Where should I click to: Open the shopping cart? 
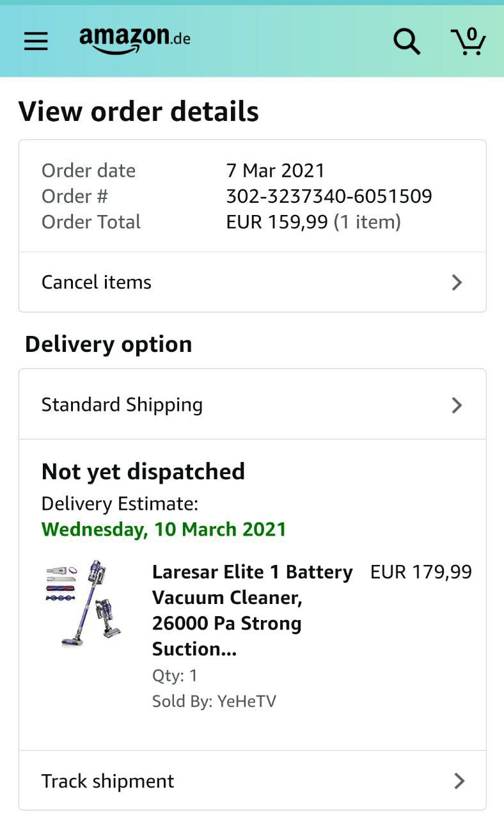click(x=468, y=41)
